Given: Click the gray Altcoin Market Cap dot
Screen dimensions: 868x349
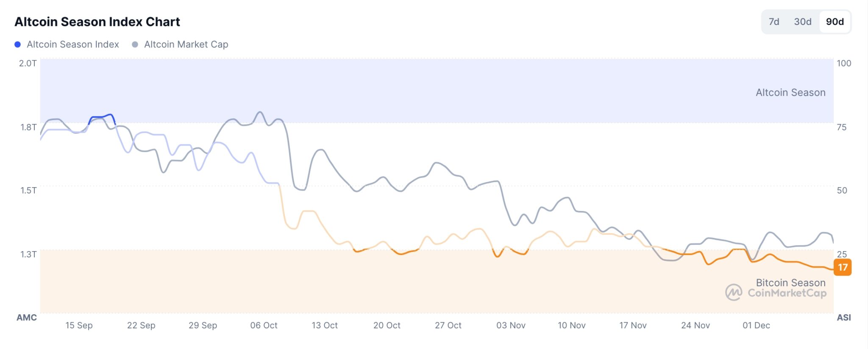Looking at the screenshot, I should click(135, 44).
